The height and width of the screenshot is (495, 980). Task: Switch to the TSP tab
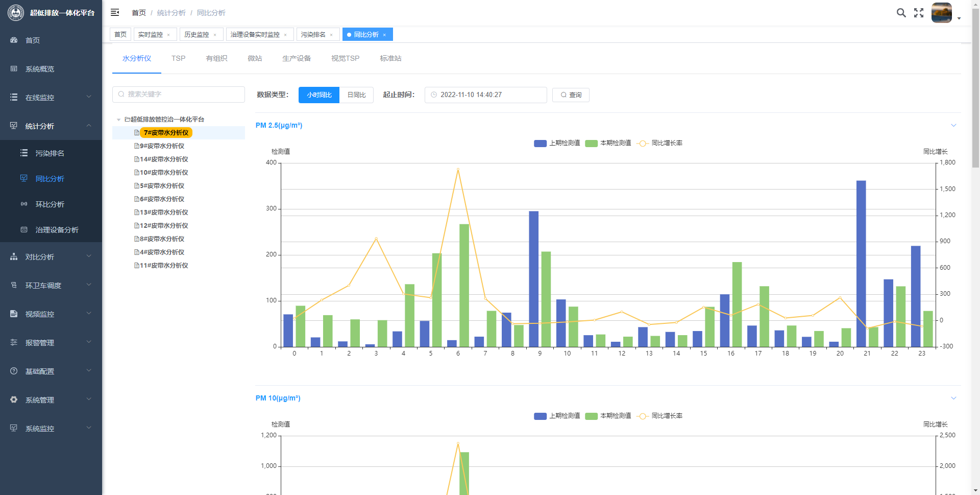(178, 58)
